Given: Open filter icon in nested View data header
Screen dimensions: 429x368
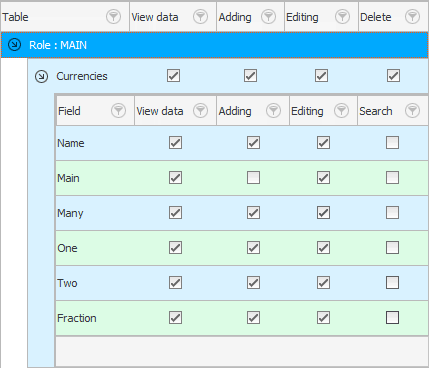Looking at the screenshot, I should click(200, 110).
